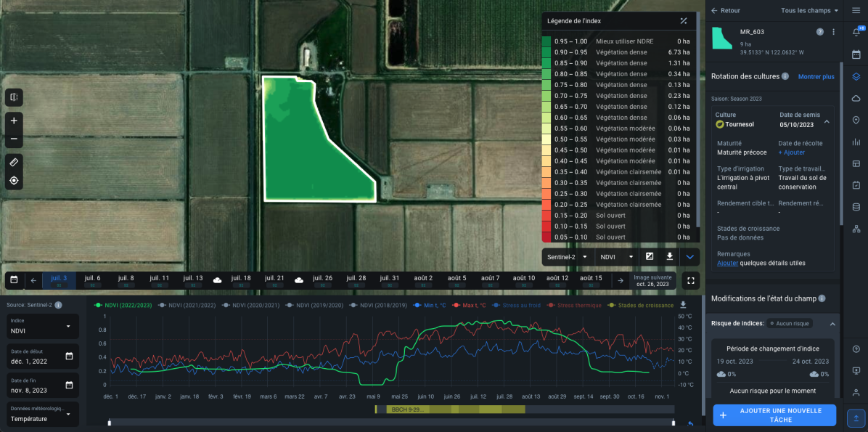Select the août 5 image date
The width and height of the screenshot is (868, 432).
[456, 280]
